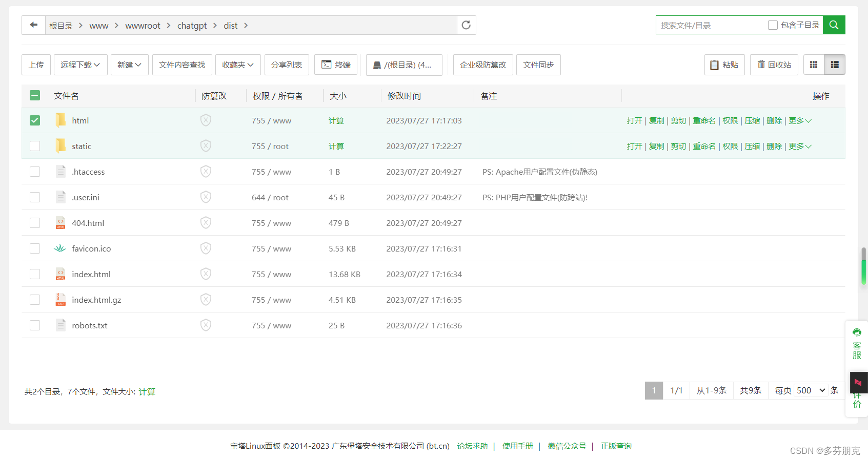Open file content search
The image size is (868, 460).
tap(182, 65)
